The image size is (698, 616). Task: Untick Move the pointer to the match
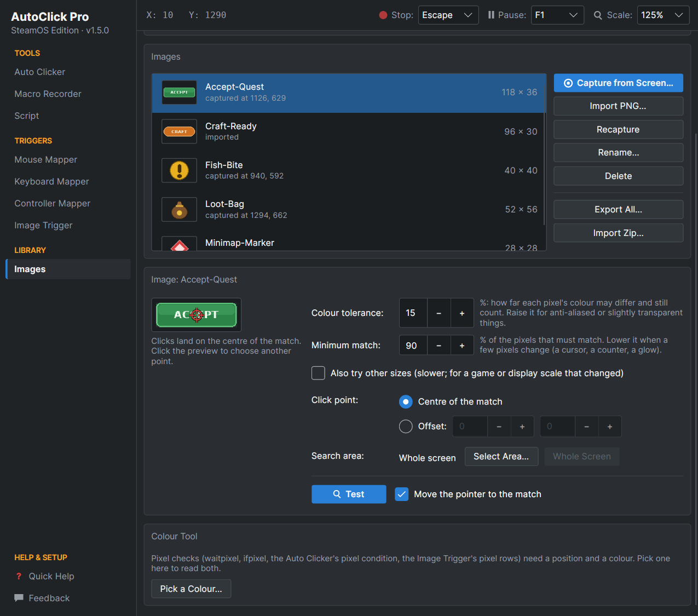(x=402, y=494)
